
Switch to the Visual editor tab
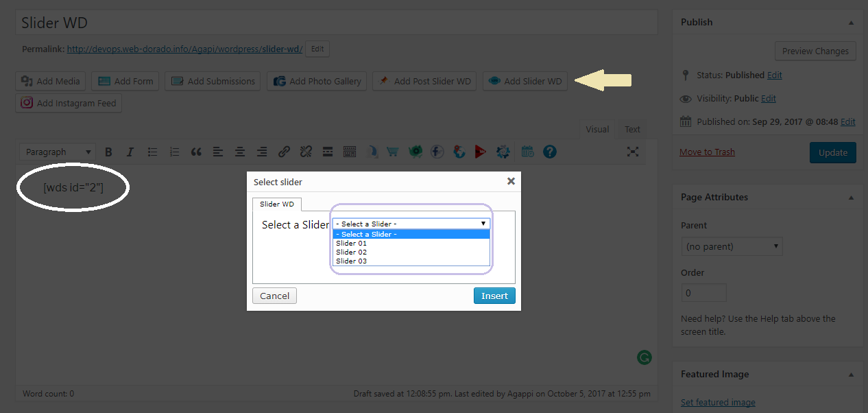coord(597,129)
